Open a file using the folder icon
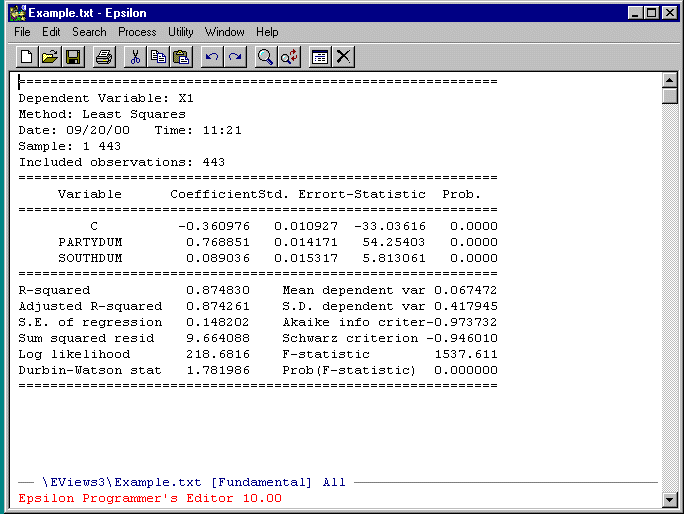Image resolution: width=684 pixels, height=514 pixels. point(50,57)
